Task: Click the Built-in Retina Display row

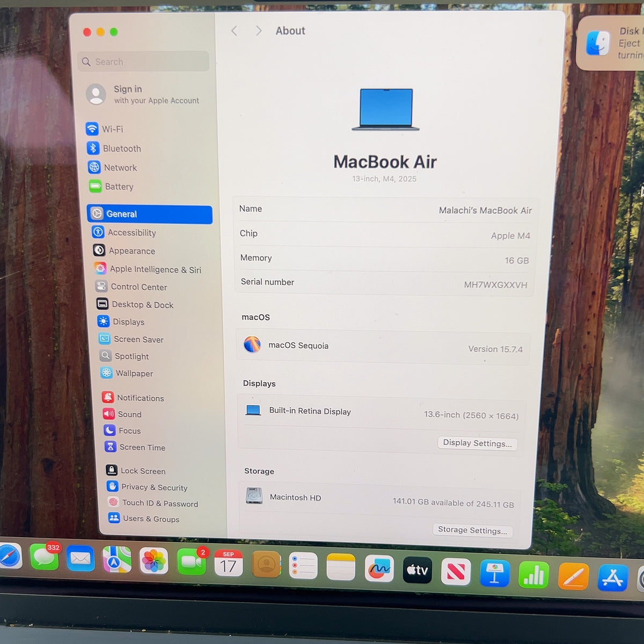Action: pos(382,413)
